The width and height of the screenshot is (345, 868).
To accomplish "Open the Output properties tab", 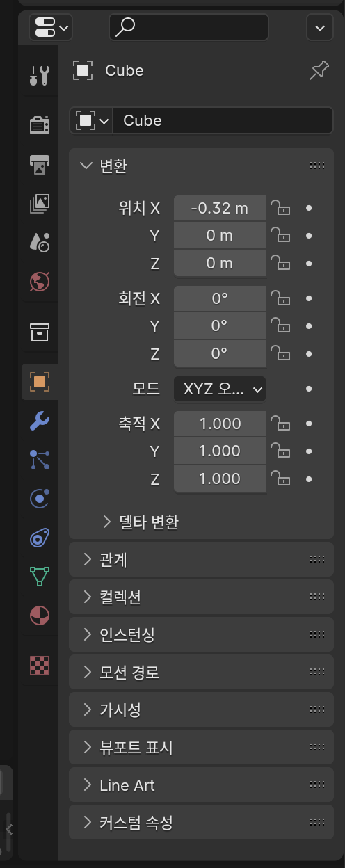I will click(40, 164).
